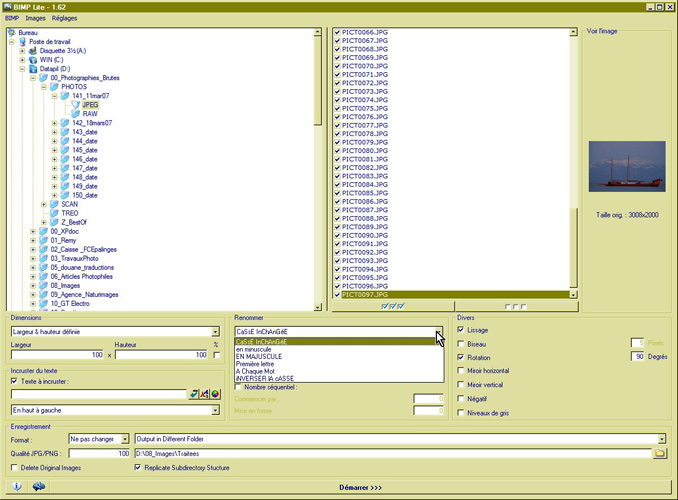Click the Largeur width input field
Screen dimensions: 678x500
[x=57, y=355]
